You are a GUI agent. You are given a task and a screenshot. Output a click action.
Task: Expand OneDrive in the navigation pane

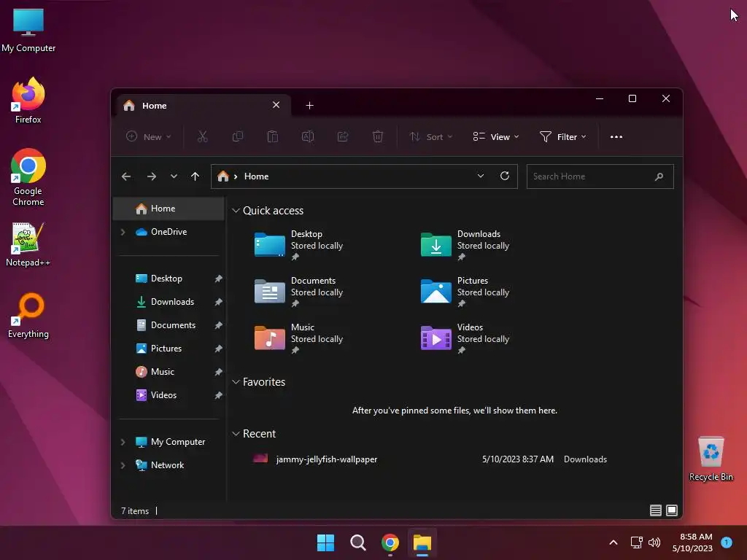[123, 232]
